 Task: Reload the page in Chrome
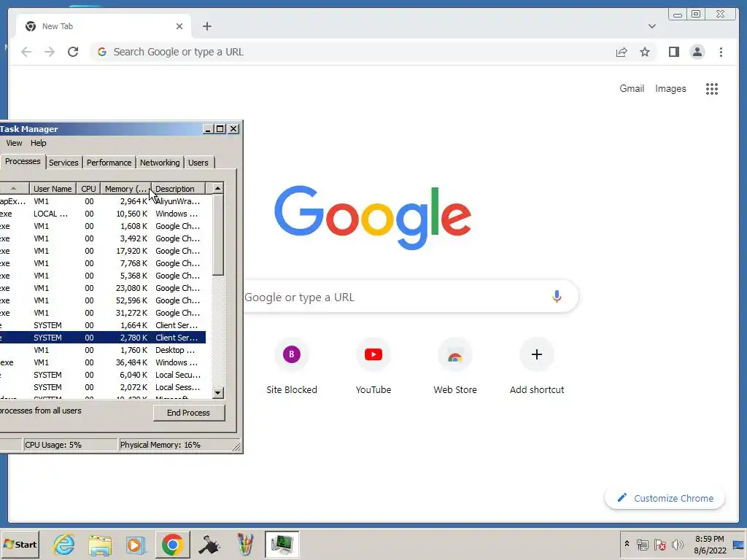73,52
